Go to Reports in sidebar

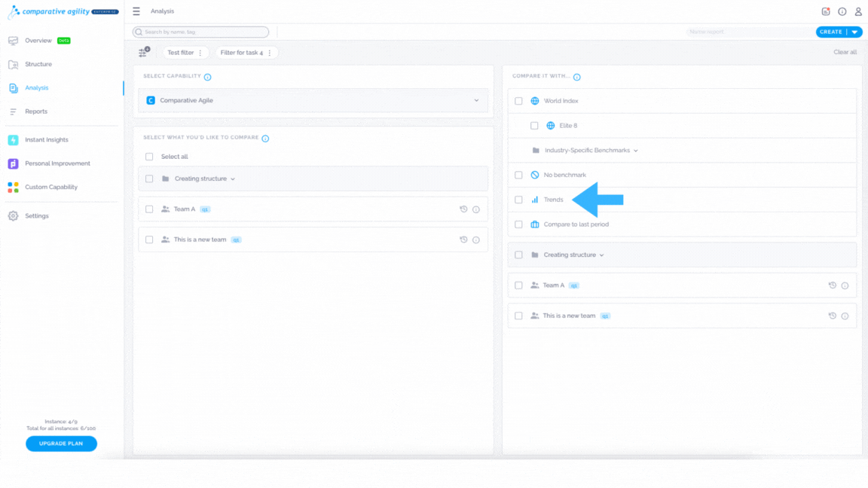(36, 111)
